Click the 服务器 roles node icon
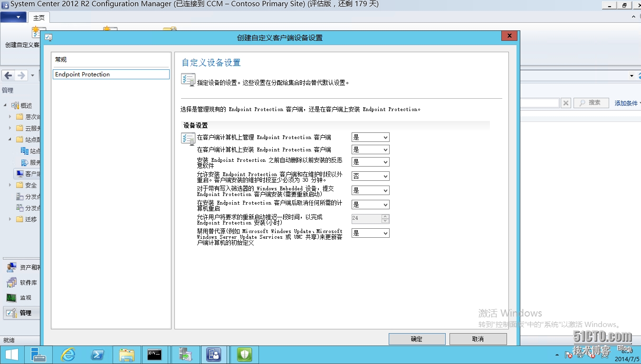The width and height of the screenshot is (641, 364). [25, 162]
